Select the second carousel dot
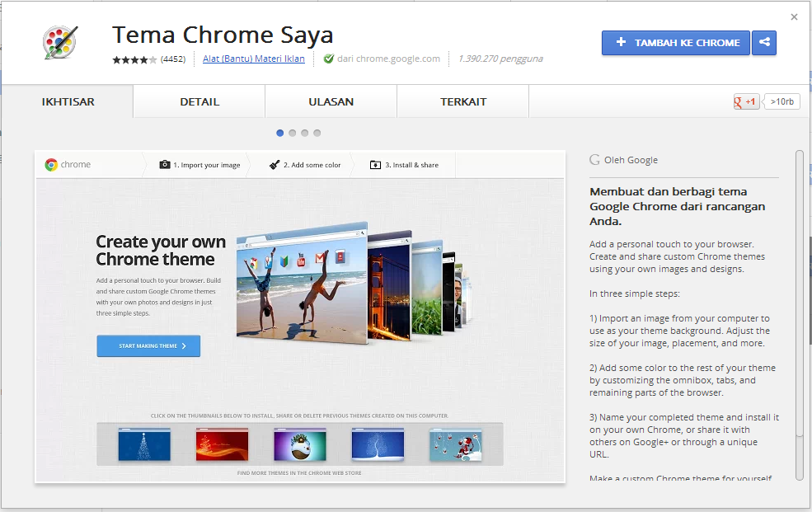The height and width of the screenshot is (512, 812). (292, 133)
